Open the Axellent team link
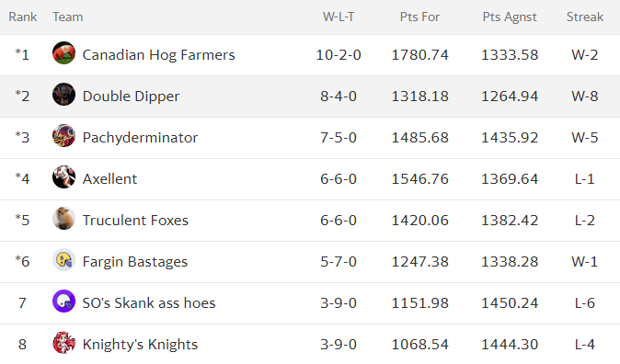The height and width of the screenshot is (364, 620). coord(109,179)
